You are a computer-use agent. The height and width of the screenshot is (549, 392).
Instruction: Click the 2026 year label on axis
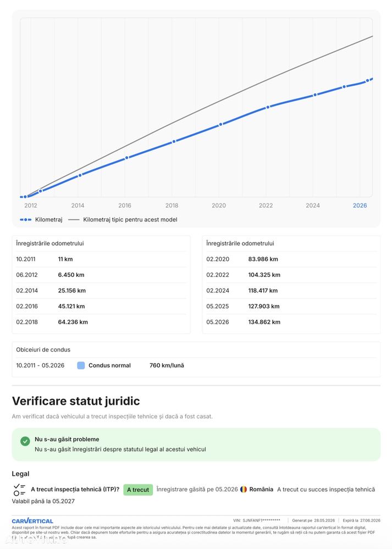(360, 206)
